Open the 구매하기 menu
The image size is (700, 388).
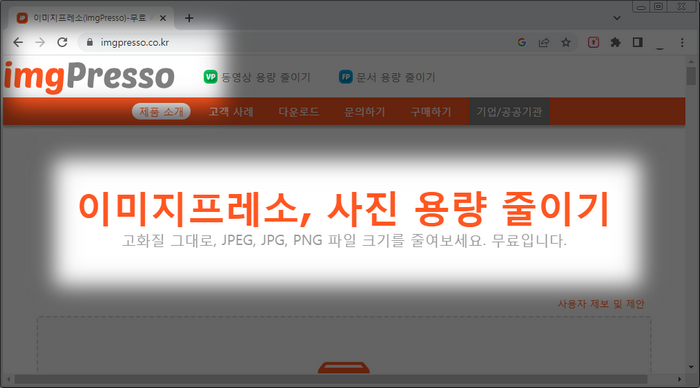pos(431,112)
